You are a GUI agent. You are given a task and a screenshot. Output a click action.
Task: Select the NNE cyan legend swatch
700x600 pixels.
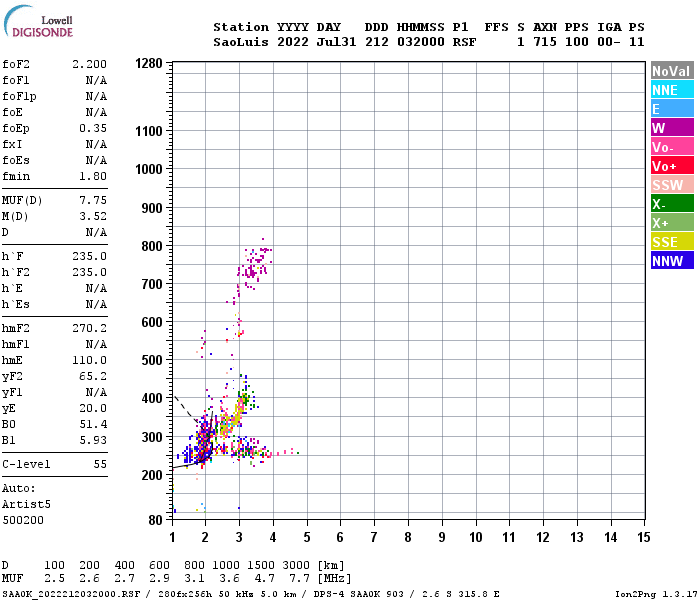pyautogui.click(x=672, y=90)
